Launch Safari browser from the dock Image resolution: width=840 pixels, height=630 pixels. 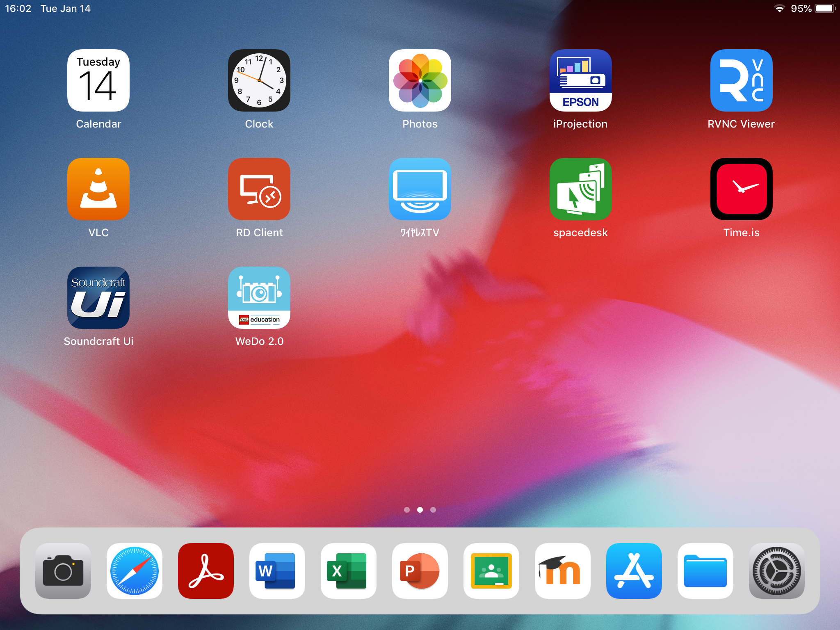point(135,571)
